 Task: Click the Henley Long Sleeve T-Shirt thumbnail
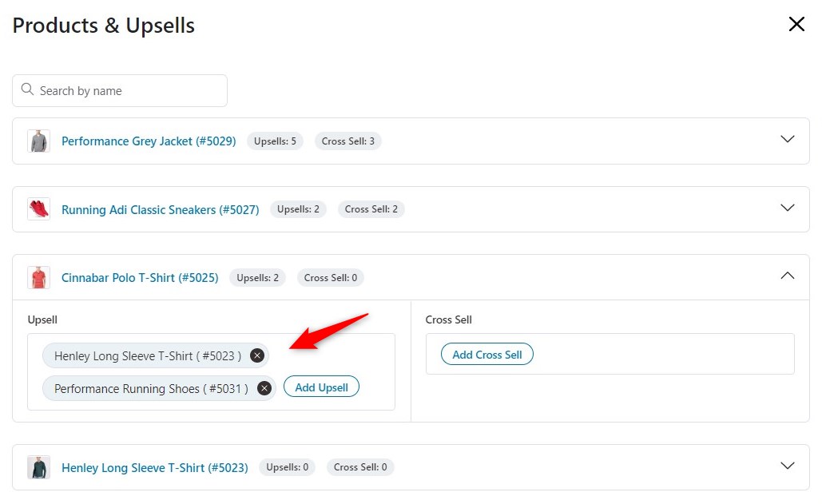(x=38, y=466)
